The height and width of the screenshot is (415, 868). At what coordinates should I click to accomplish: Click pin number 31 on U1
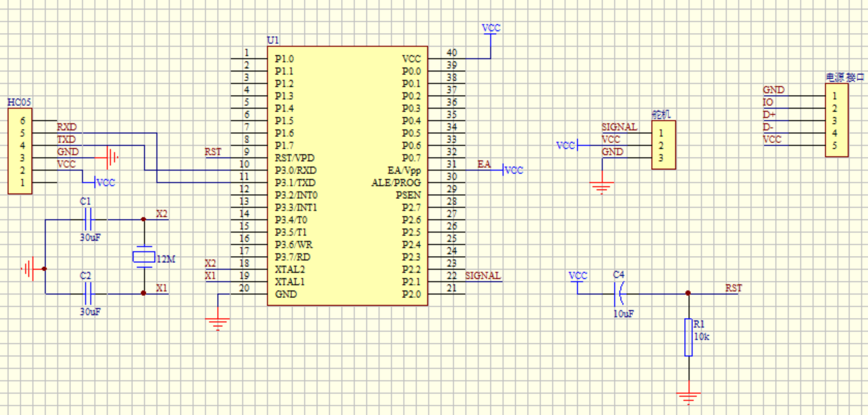451,164
